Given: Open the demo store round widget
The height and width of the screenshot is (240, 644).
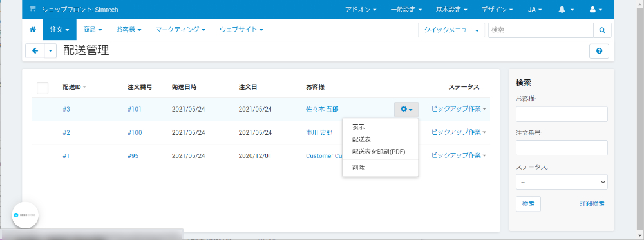Looking at the screenshot, I should 25,215.
